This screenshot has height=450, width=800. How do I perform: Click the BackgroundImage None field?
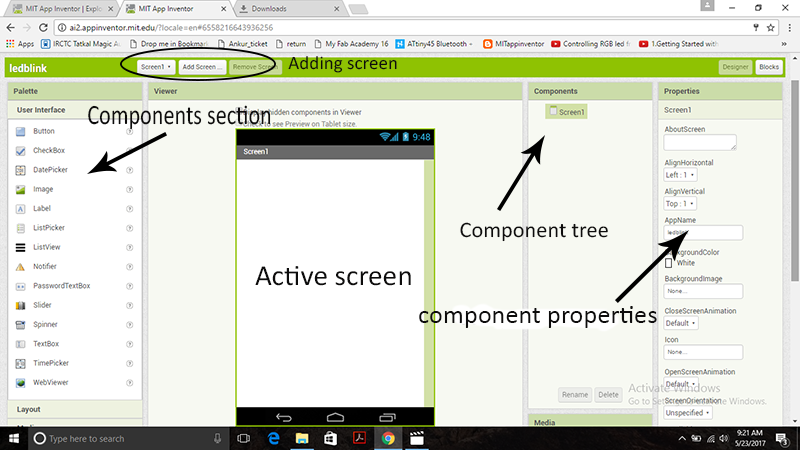[703, 291]
